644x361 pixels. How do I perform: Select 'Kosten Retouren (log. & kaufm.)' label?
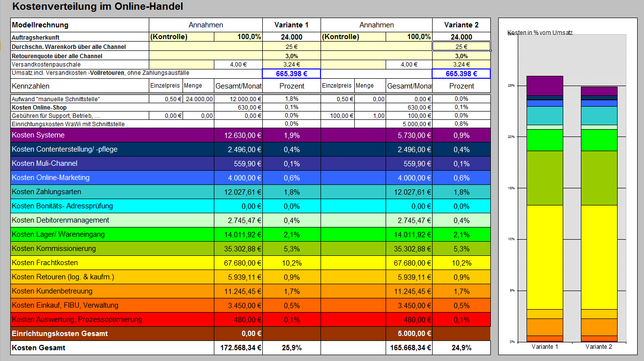click(63, 277)
